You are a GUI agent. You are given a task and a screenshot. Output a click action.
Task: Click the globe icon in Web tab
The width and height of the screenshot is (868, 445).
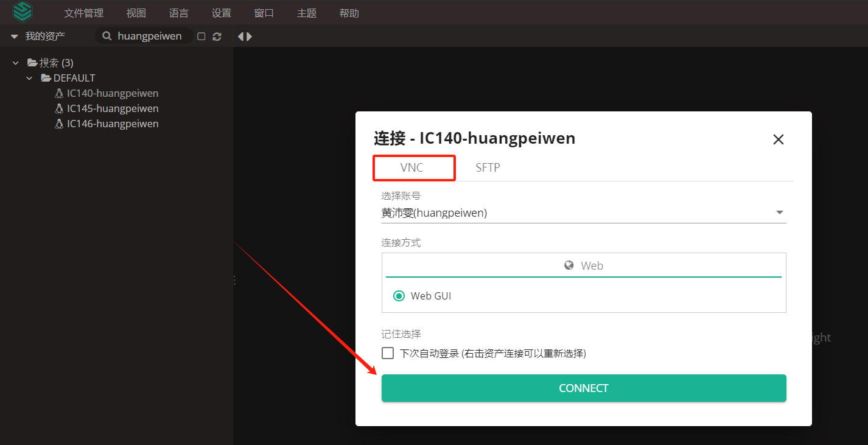(569, 265)
